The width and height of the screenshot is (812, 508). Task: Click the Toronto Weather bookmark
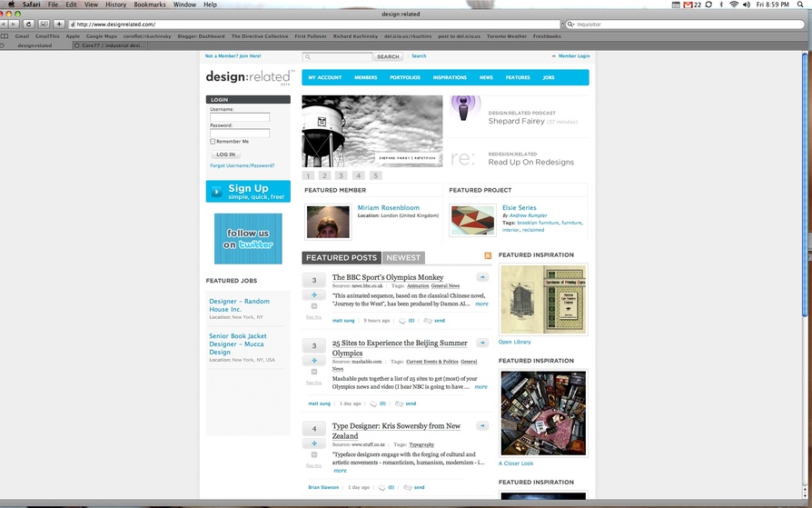pyautogui.click(x=507, y=36)
